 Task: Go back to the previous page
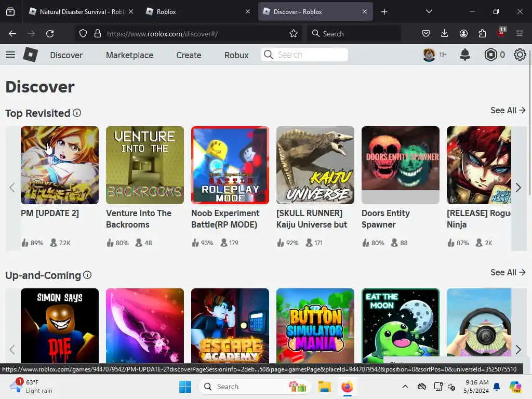click(12, 34)
